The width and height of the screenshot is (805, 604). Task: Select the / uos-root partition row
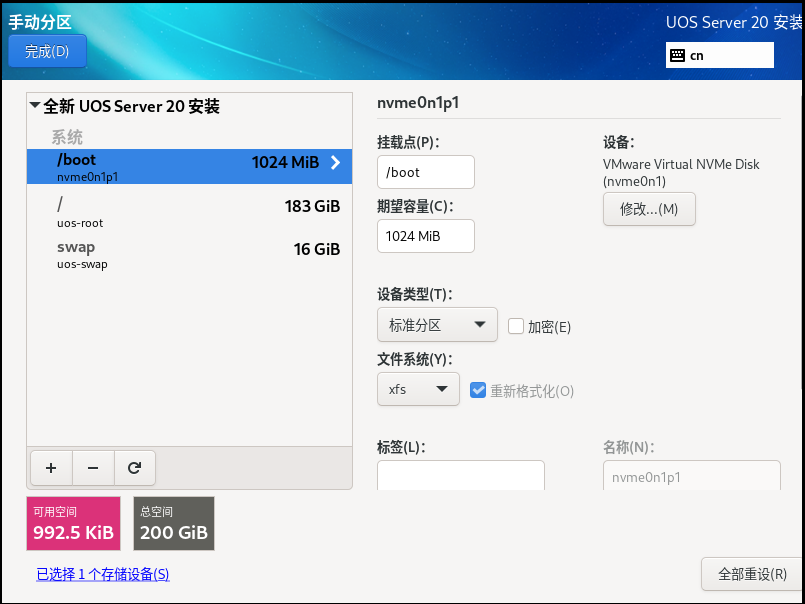[x=189, y=212]
